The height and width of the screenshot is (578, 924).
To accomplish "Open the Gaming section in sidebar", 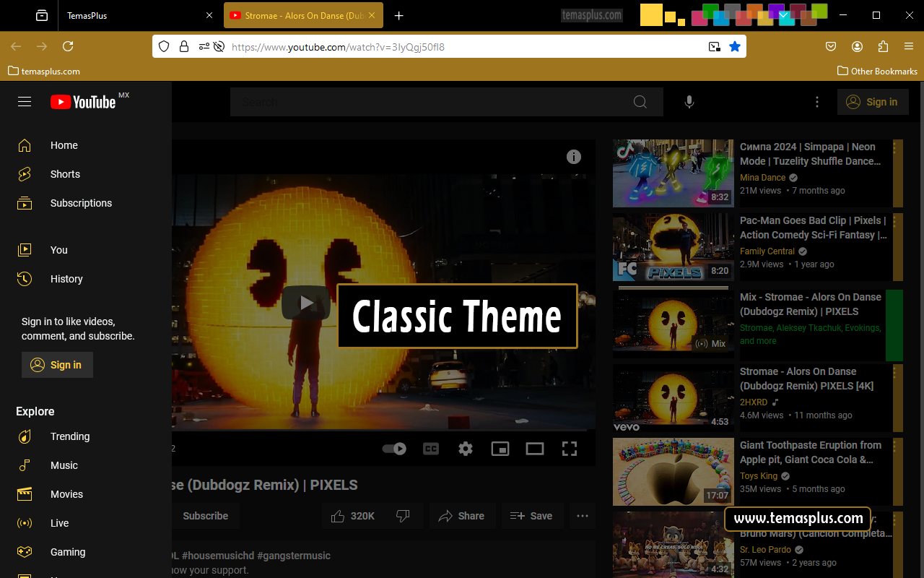I will [x=67, y=552].
